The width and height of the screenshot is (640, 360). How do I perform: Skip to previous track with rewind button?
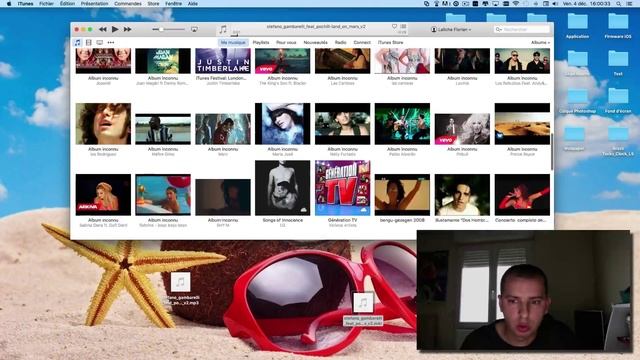[102, 29]
